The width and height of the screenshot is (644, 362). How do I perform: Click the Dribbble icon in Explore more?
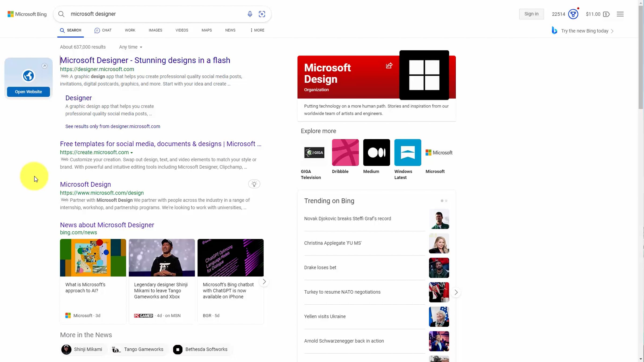pos(345,152)
